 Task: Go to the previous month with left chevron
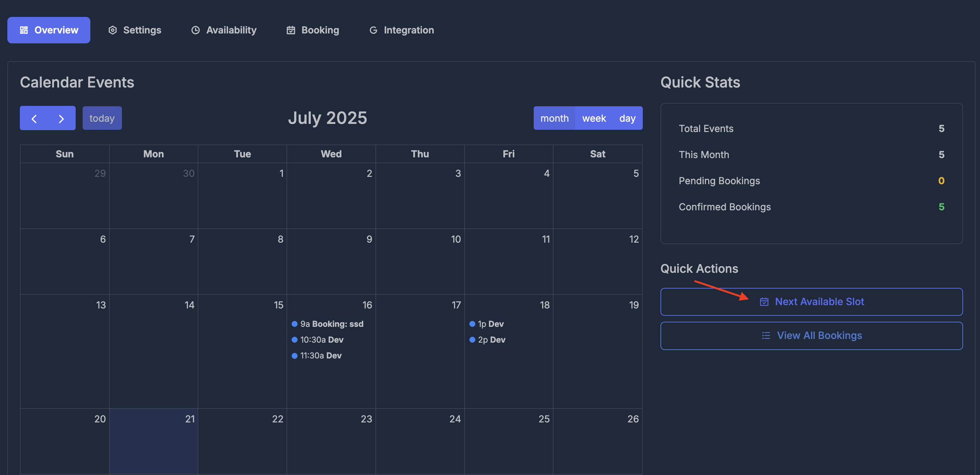pos(34,118)
